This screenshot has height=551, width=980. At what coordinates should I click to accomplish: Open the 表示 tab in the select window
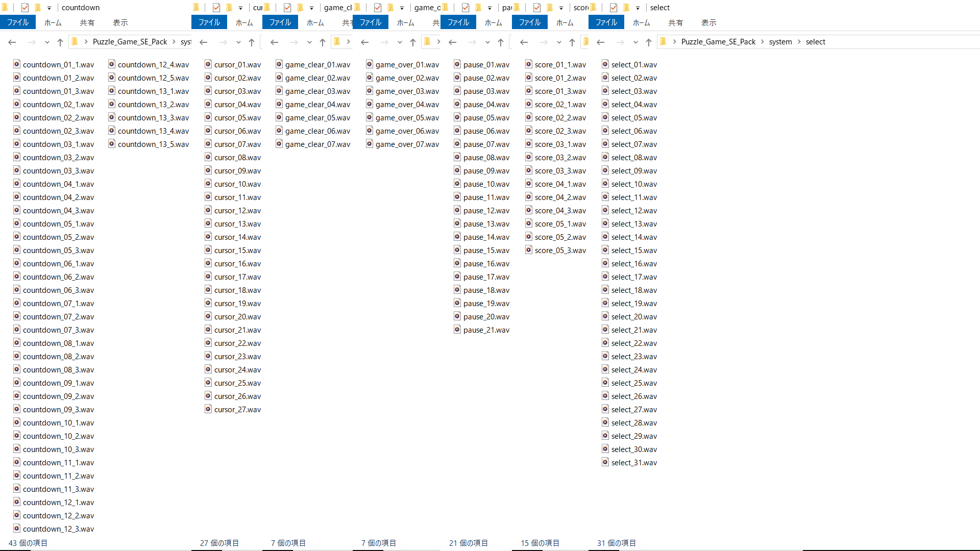point(708,22)
